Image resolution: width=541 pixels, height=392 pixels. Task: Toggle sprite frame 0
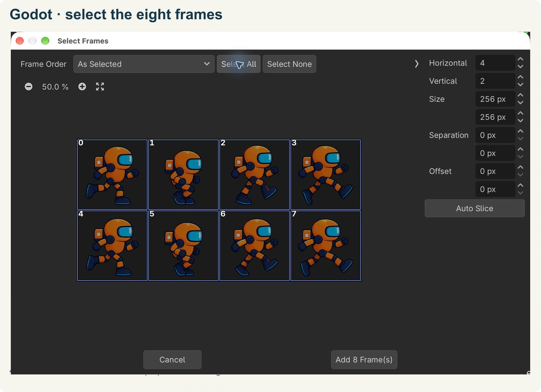(x=112, y=175)
